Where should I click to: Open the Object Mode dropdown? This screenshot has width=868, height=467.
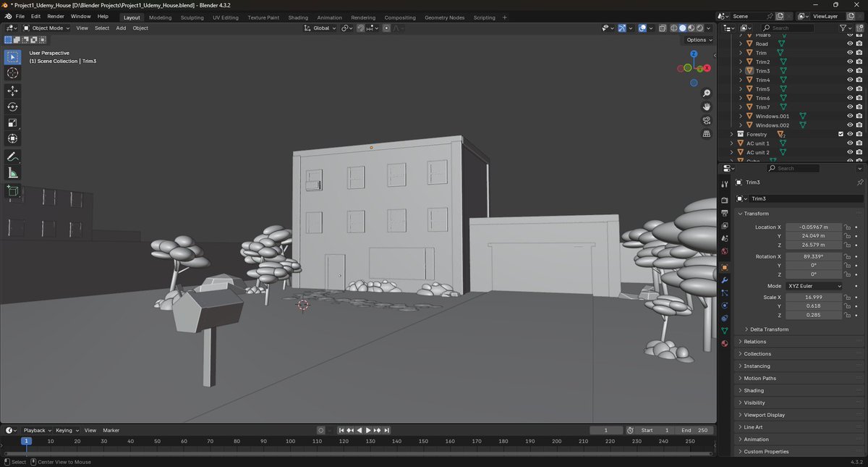click(46, 28)
